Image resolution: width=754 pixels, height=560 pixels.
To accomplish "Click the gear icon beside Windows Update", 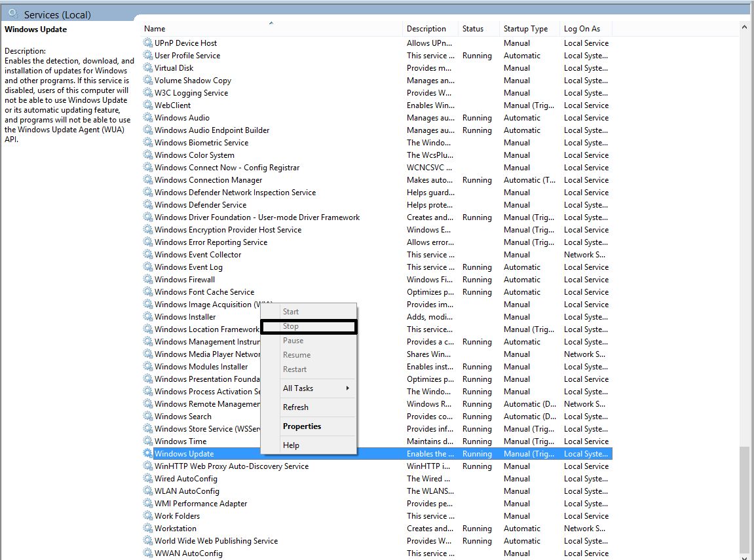I will tap(147, 453).
